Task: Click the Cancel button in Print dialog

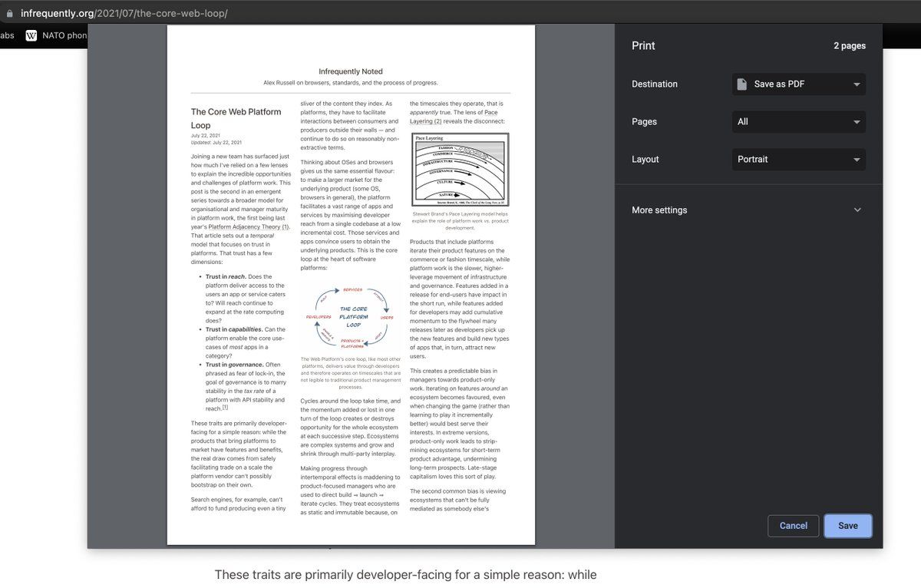Action: tap(793, 526)
